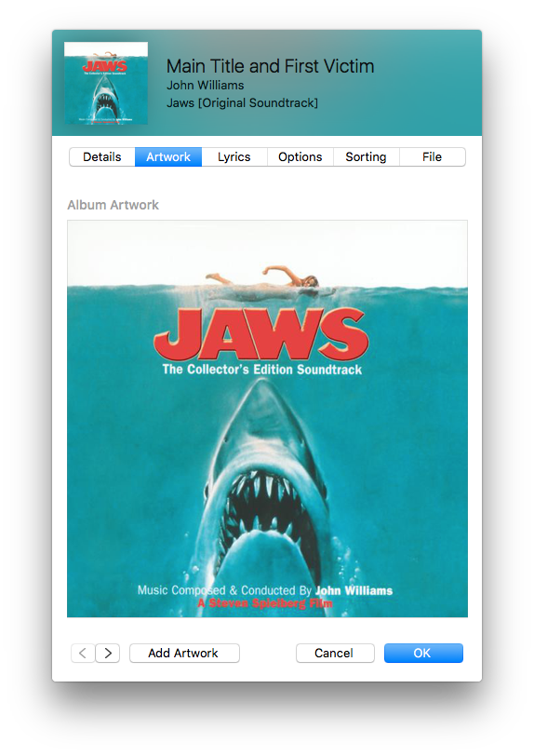Go to the previous track arrow

[x=83, y=653]
